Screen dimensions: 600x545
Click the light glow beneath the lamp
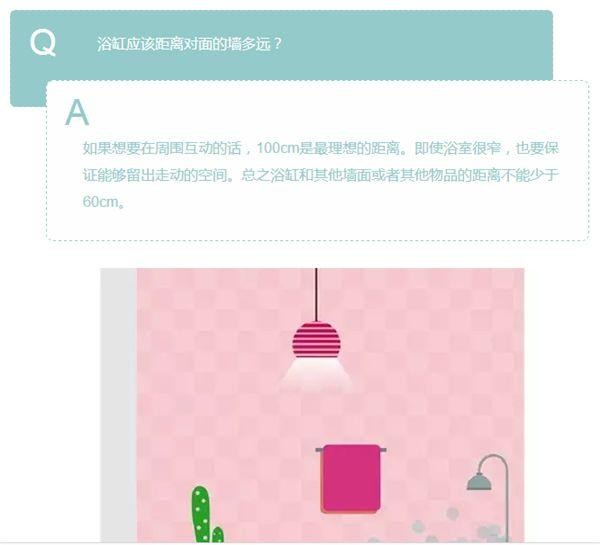(316, 375)
